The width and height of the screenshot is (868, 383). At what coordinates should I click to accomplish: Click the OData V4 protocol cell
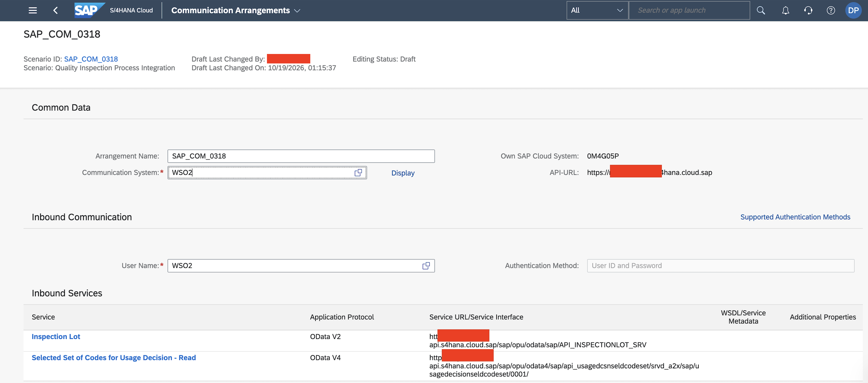coord(325,358)
